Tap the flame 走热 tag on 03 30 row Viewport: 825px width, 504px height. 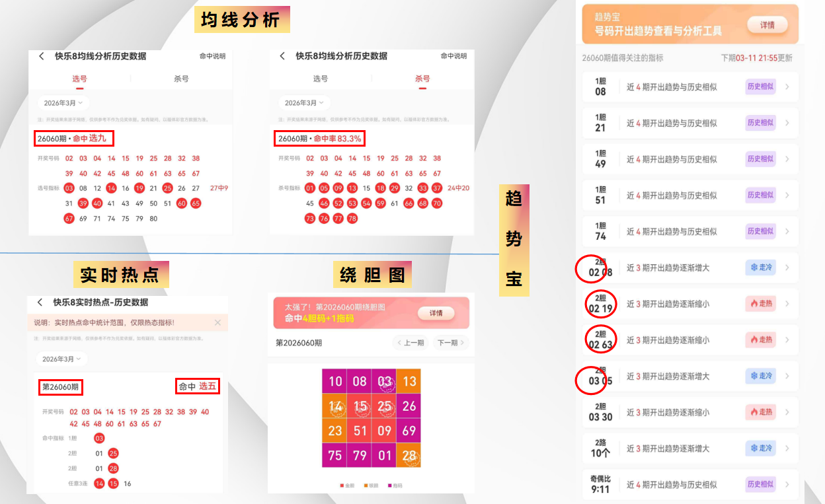coord(760,412)
